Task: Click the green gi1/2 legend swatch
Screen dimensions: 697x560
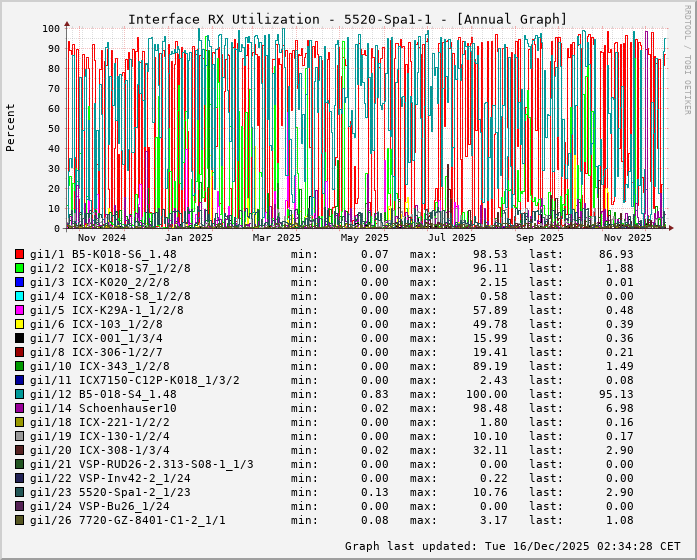Action: pyautogui.click(x=19, y=268)
